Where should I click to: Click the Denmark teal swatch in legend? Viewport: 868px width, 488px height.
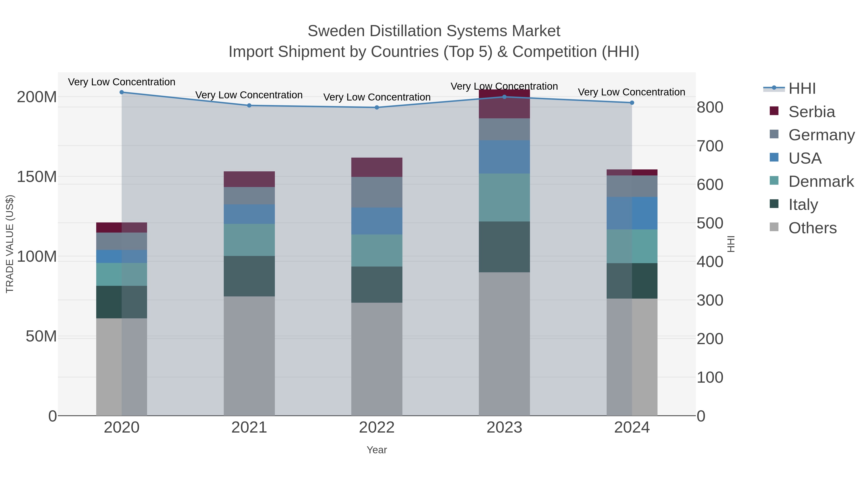(774, 180)
